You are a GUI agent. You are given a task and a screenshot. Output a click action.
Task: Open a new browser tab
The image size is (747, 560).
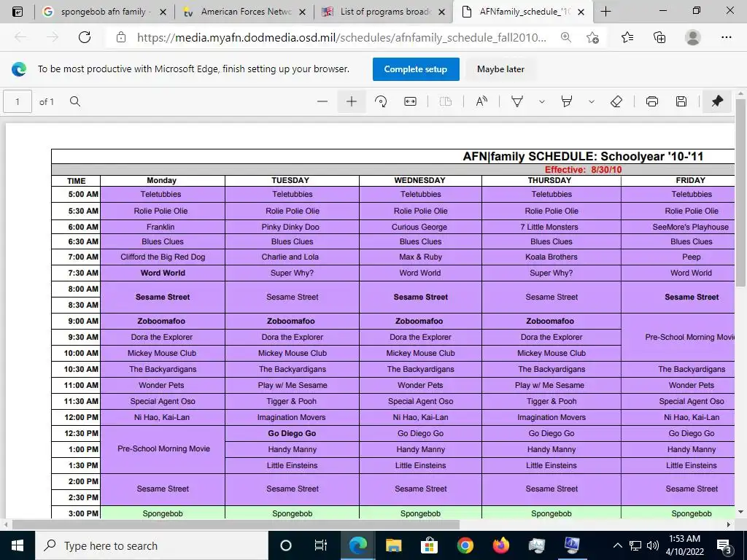pos(605,12)
